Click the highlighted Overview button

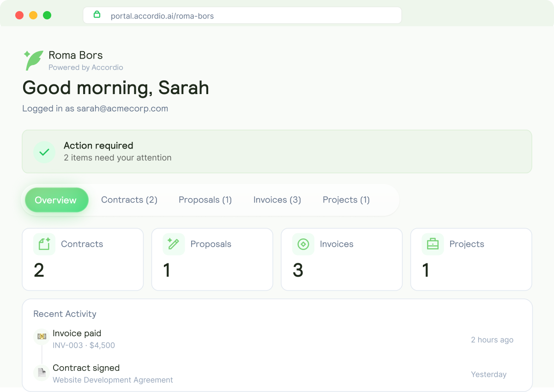coord(56,200)
